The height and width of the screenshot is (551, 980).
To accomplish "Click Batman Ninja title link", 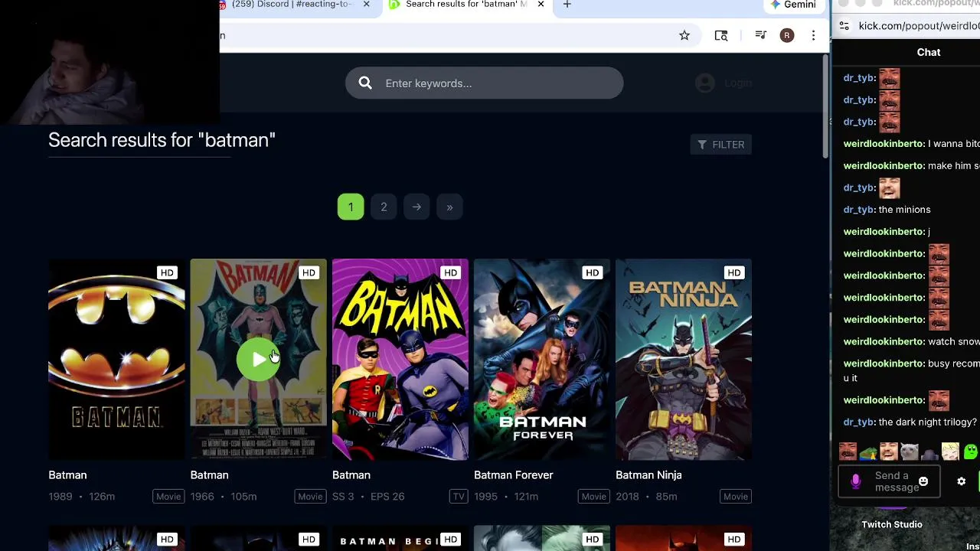I will click(x=648, y=475).
